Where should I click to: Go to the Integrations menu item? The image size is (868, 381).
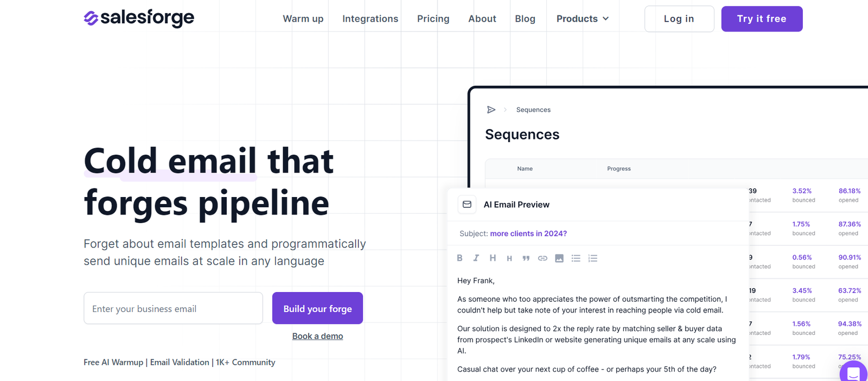370,19
